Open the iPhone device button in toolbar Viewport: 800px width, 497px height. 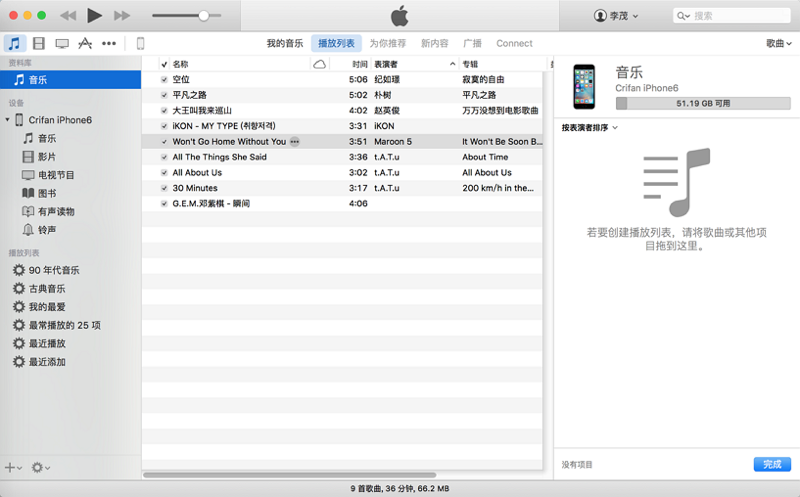click(x=140, y=43)
